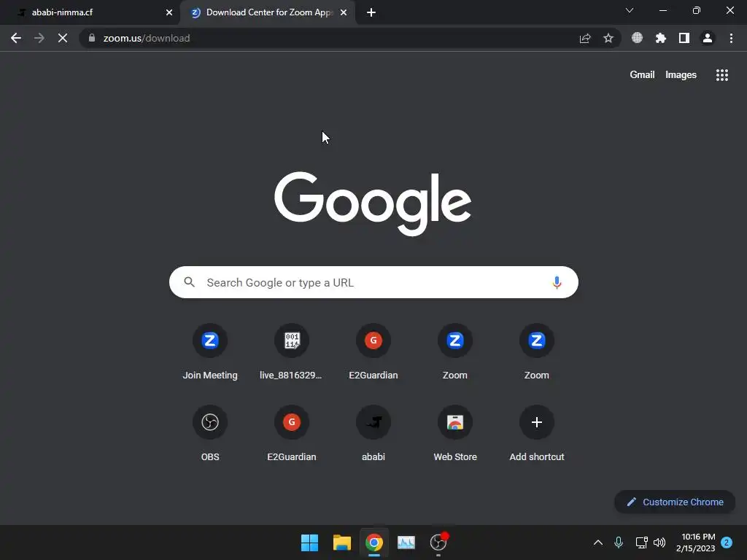Select the Download Center for Zoom tab
Image resolution: width=747 pixels, height=560 pixels.
267,12
